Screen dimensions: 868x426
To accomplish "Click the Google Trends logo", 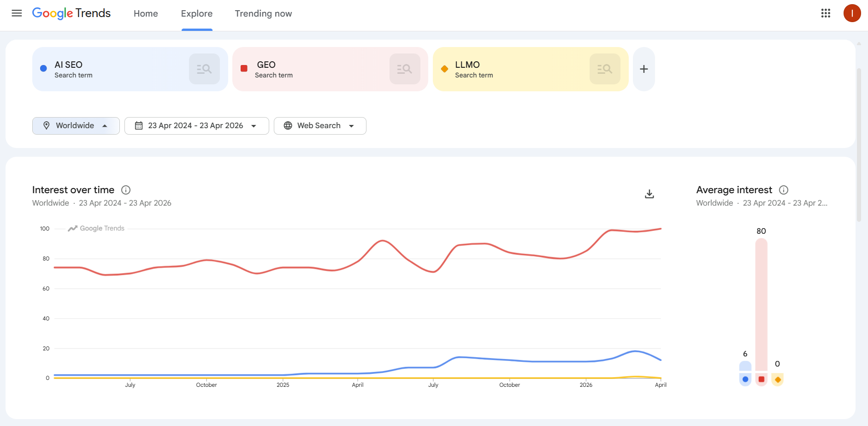I will (x=71, y=13).
